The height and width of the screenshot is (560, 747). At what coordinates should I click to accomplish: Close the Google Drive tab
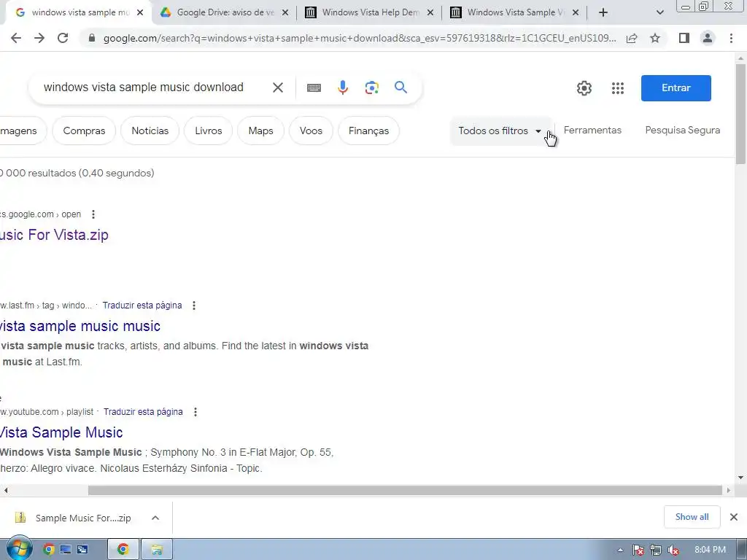click(x=285, y=13)
